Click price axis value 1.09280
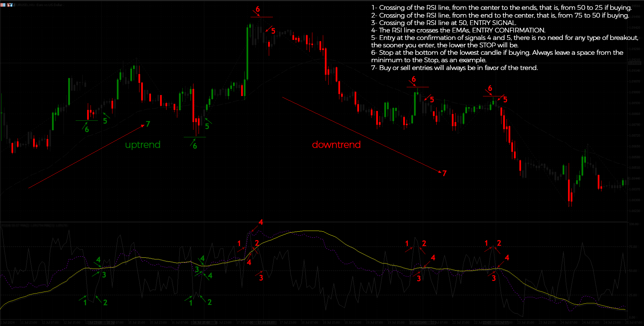This screenshot has width=644, height=326. pyautogui.click(x=635, y=49)
